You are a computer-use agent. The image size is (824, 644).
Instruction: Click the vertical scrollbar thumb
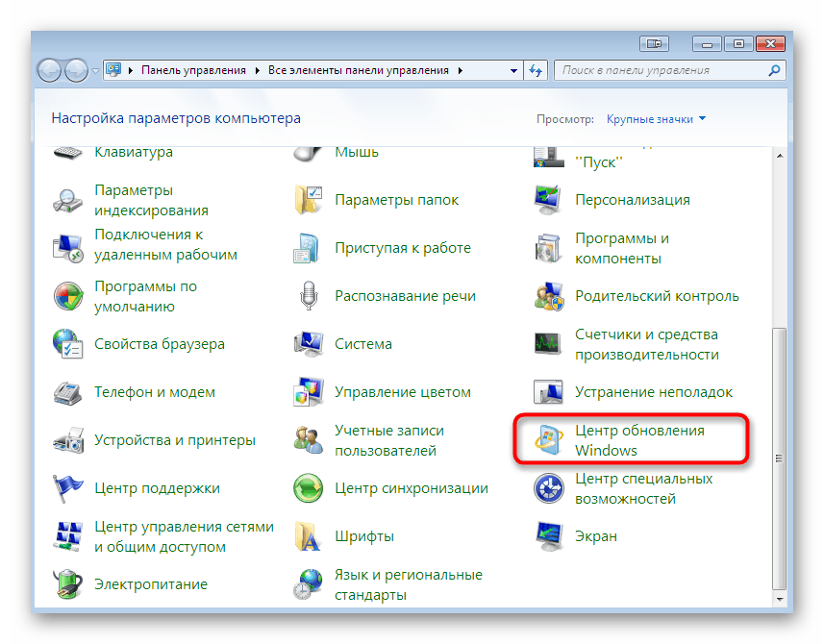[x=780, y=458]
